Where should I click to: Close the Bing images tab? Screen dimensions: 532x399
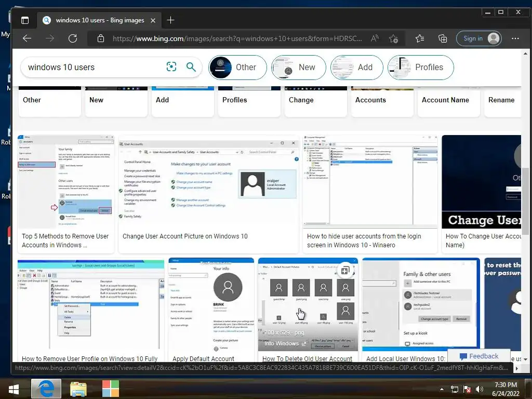(153, 20)
